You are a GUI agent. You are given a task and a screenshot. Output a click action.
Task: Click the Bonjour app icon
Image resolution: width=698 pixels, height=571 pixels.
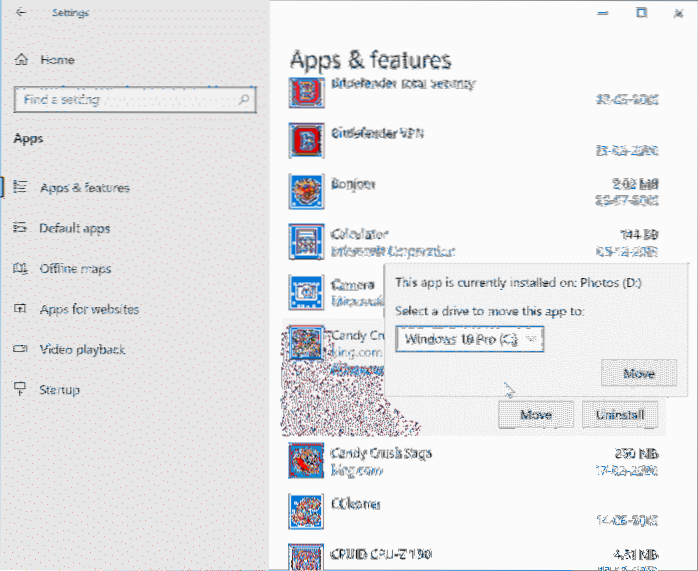click(x=304, y=189)
